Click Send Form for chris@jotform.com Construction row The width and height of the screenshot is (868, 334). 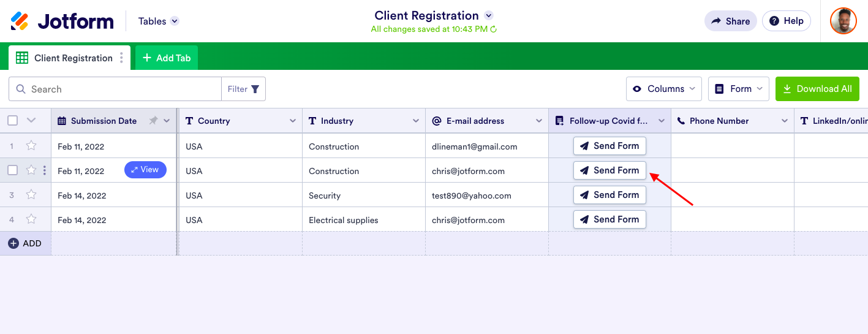[x=609, y=170]
